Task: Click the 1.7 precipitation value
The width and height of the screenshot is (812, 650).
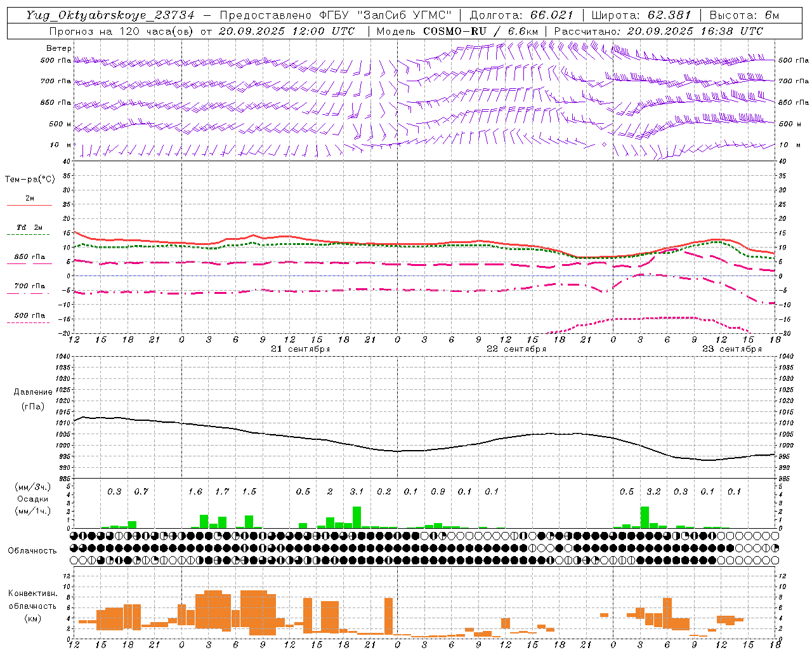Action: point(222,491)
